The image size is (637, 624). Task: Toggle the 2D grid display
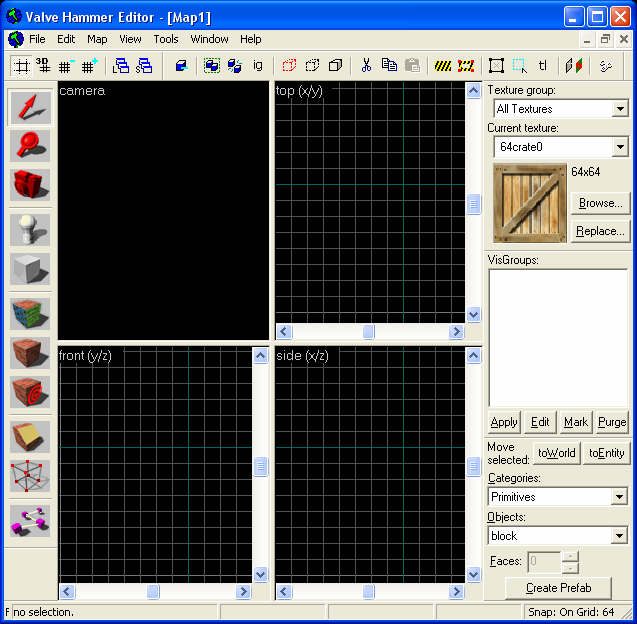21,66
